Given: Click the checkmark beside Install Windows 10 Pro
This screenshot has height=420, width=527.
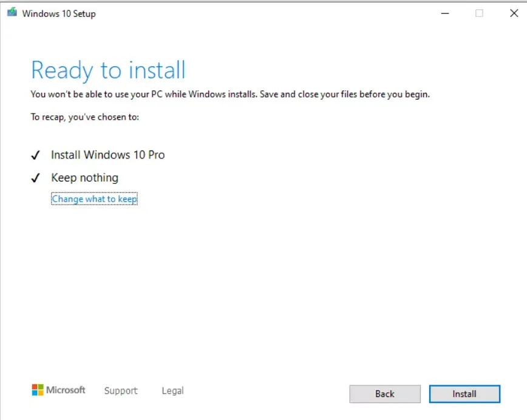Looking at the screenshot, I should [36, 155].
